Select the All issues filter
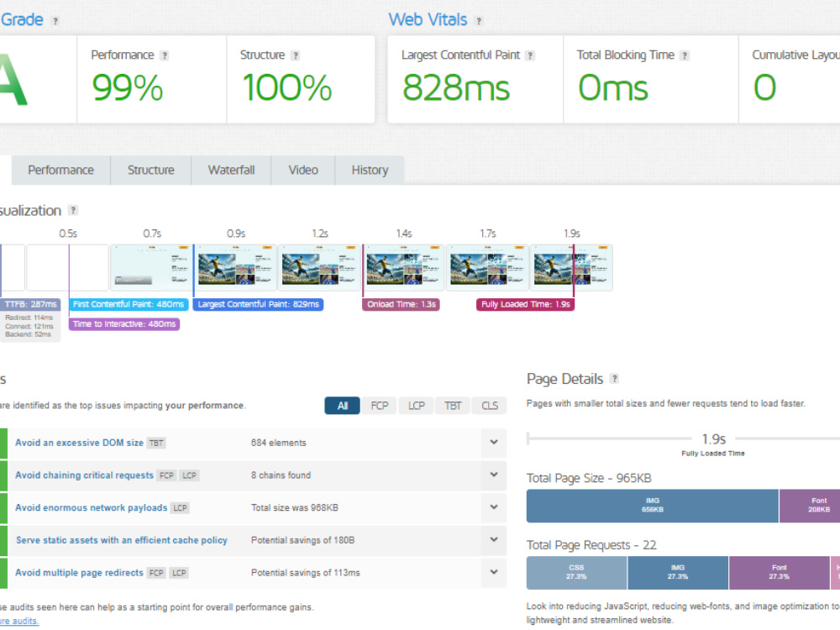 pos(343,406)
